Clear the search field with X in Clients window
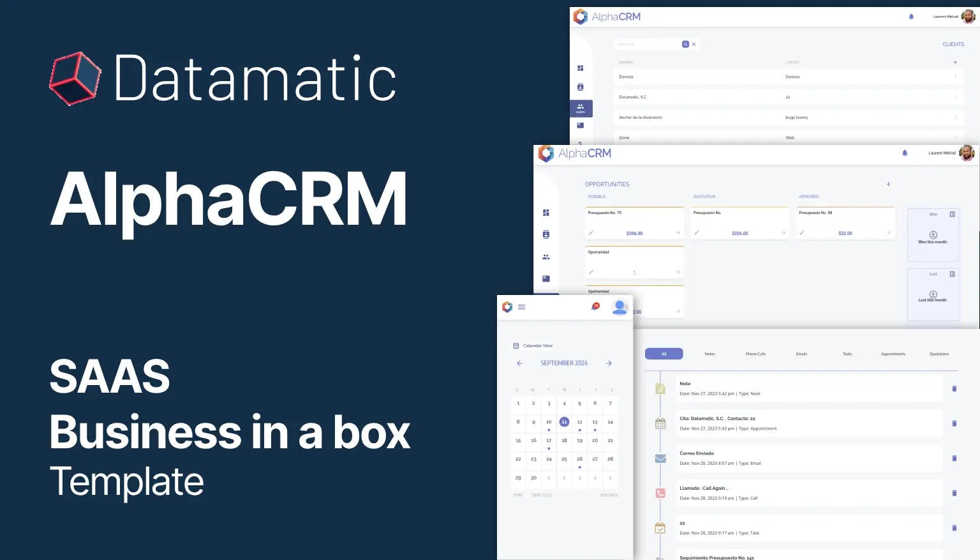Viewport: 980px width, 560px height. coord(694,44)
